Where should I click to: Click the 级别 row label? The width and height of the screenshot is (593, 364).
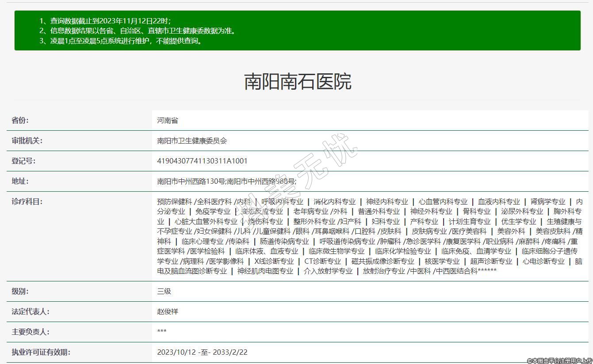coord(20,292)
